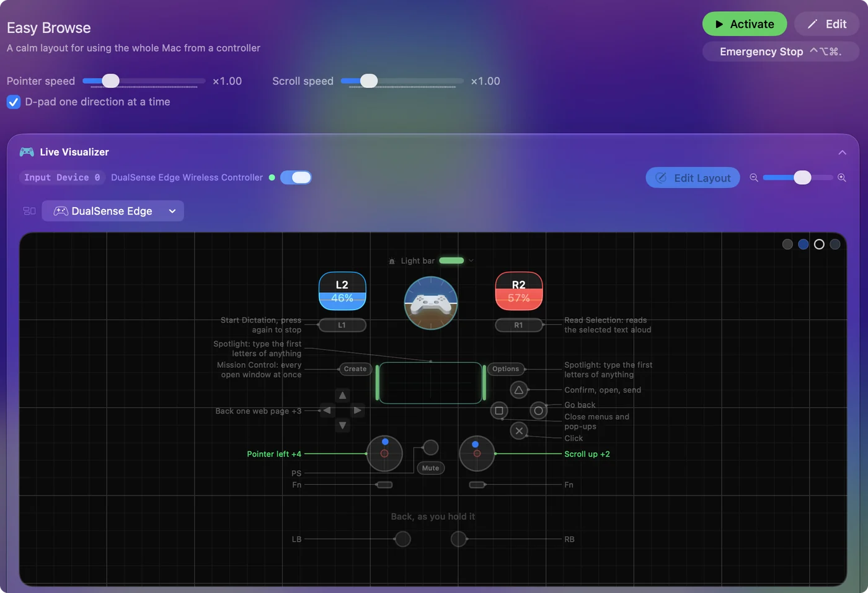Select the square face button
868x593 pixels.
coord(499,411)
